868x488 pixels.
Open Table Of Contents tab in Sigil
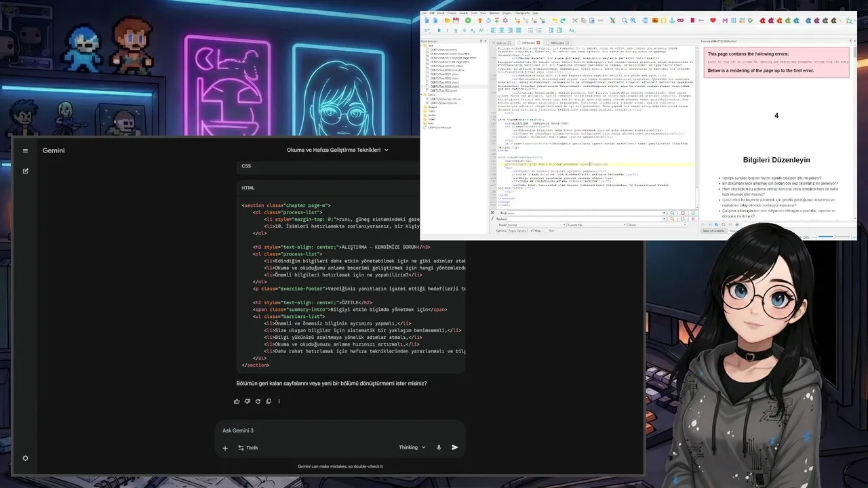(713, 230)
